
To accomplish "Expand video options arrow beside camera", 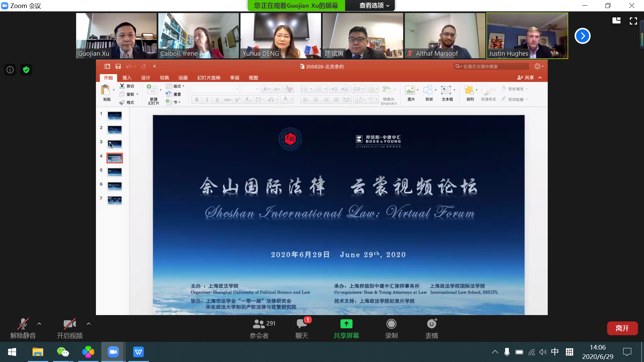I will 89,324.
